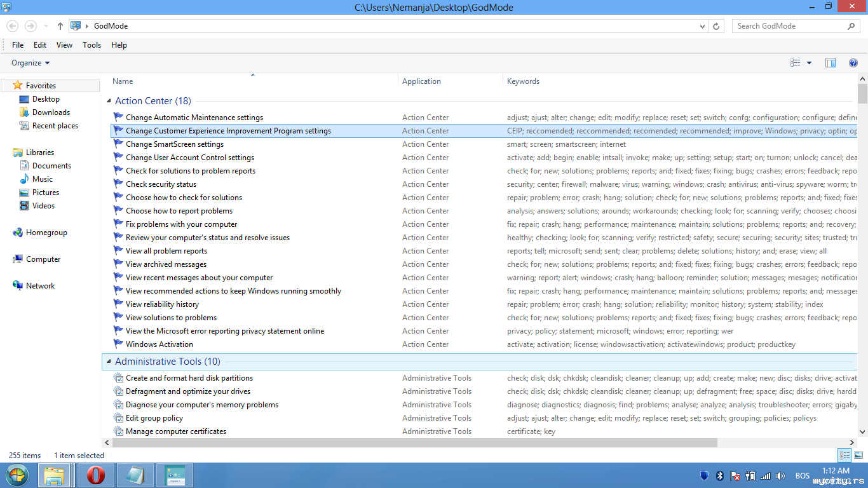Click the Up one level arrow

click(x=60, y=26)
